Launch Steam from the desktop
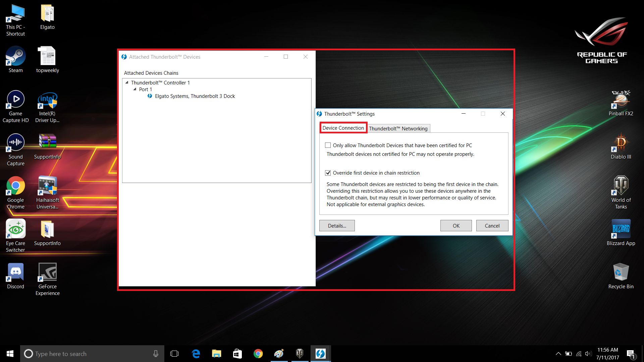This screenshot has height=362, width=644. [15, 56]
